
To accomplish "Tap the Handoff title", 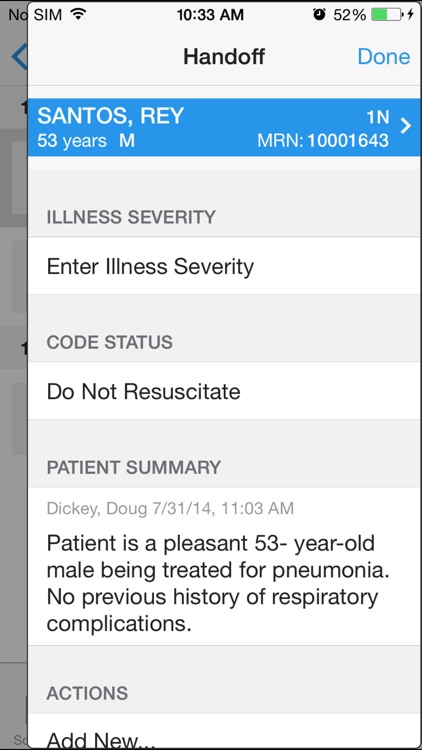I will point(224,57).
